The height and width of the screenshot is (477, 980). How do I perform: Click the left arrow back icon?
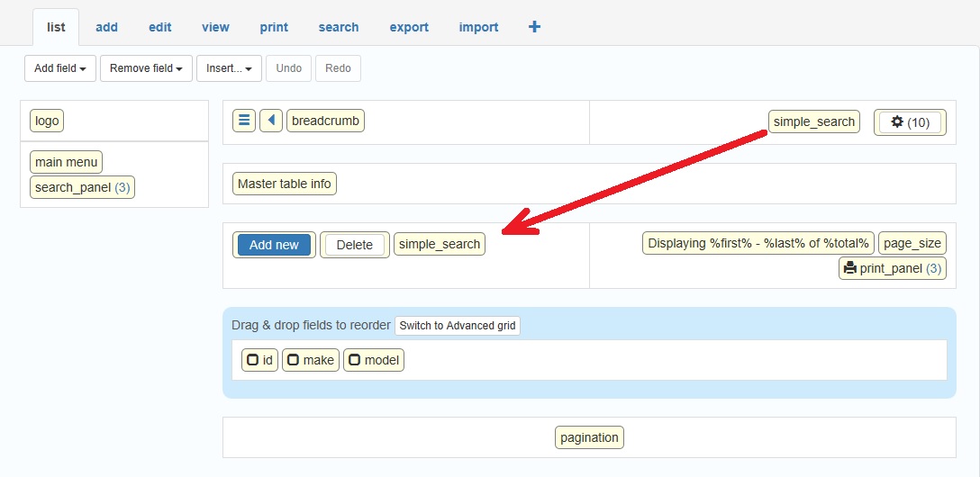tap(271, 121)
